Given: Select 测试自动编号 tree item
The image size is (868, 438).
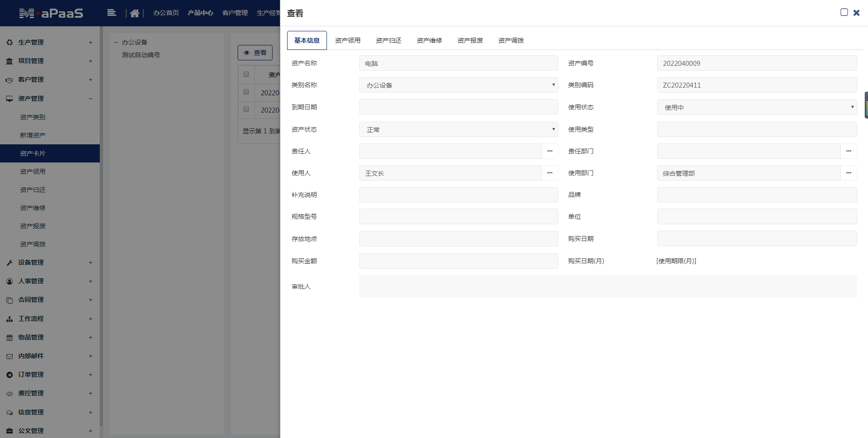Looking at the screenshot, I should [x=141, y=55].
